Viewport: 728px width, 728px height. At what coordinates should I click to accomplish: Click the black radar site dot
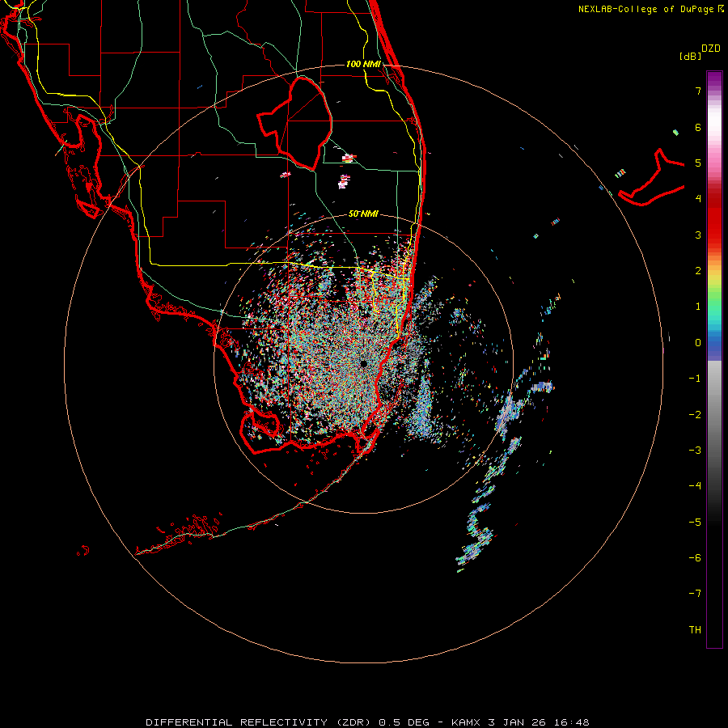pyautogui.click(x=363, y=363)
